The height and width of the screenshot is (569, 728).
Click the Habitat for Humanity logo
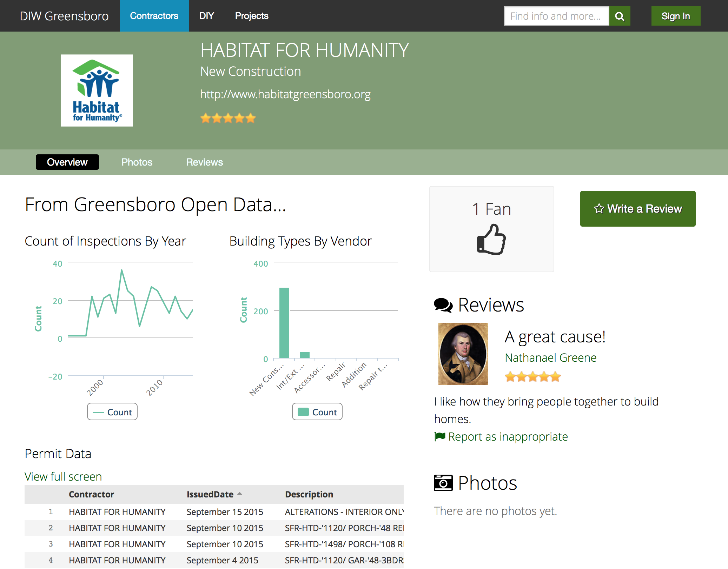point(97,91)
